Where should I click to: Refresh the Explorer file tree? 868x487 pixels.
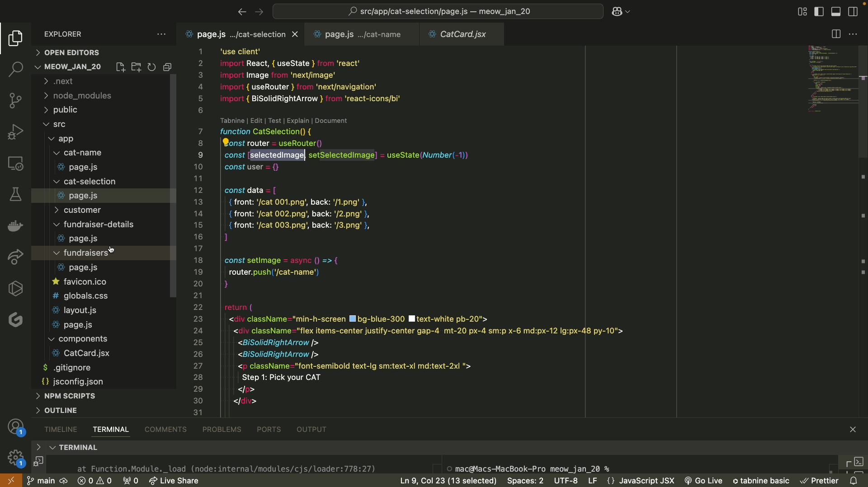coord(151,67)
